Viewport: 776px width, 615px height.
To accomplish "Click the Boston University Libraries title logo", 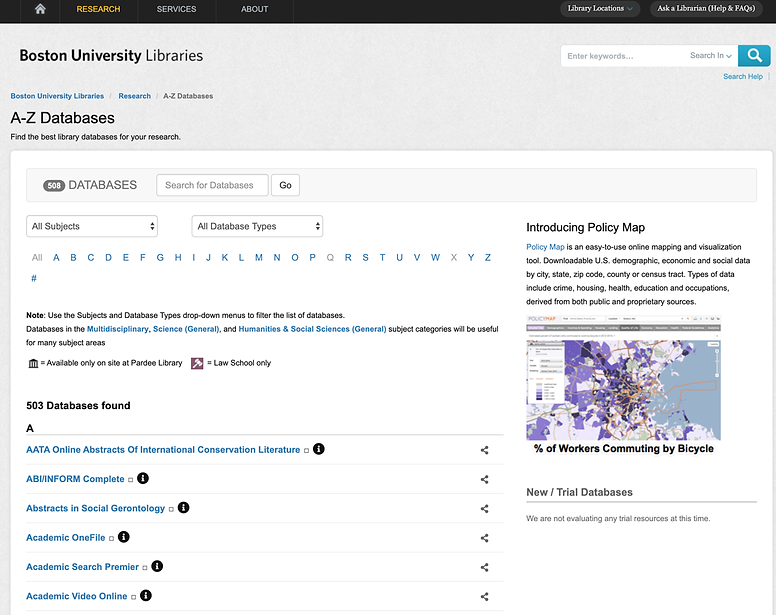I will click(111, 55).
